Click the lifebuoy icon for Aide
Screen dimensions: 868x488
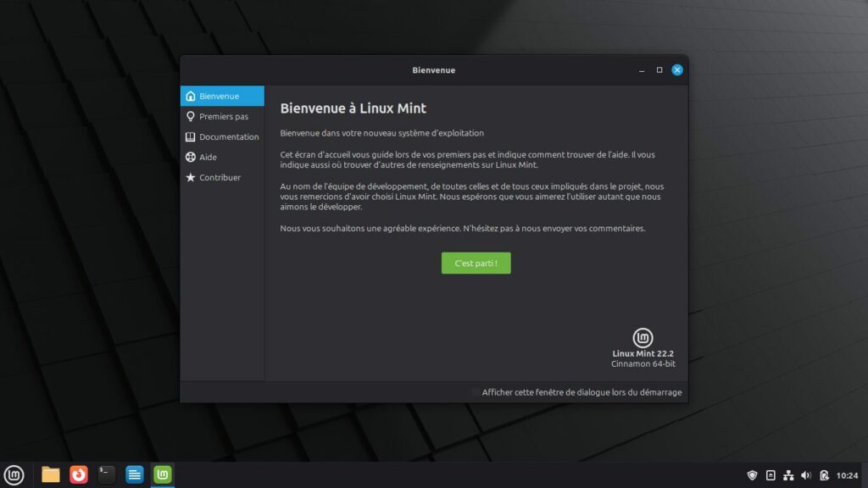tap(191, 157)
